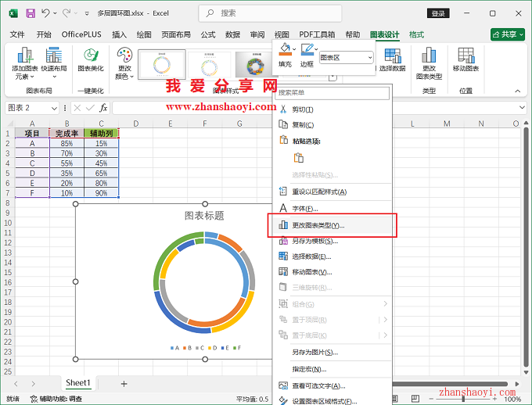
Task: Click the Add Chart Element icon
Action: pos(24,56)
